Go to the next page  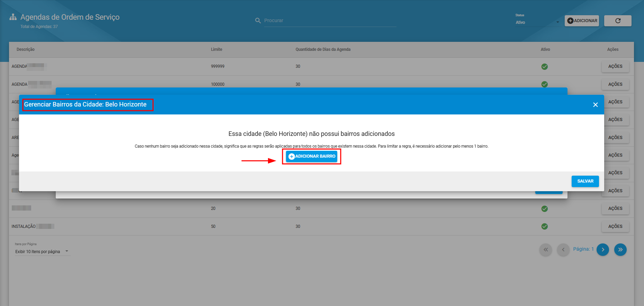point(603,250)
